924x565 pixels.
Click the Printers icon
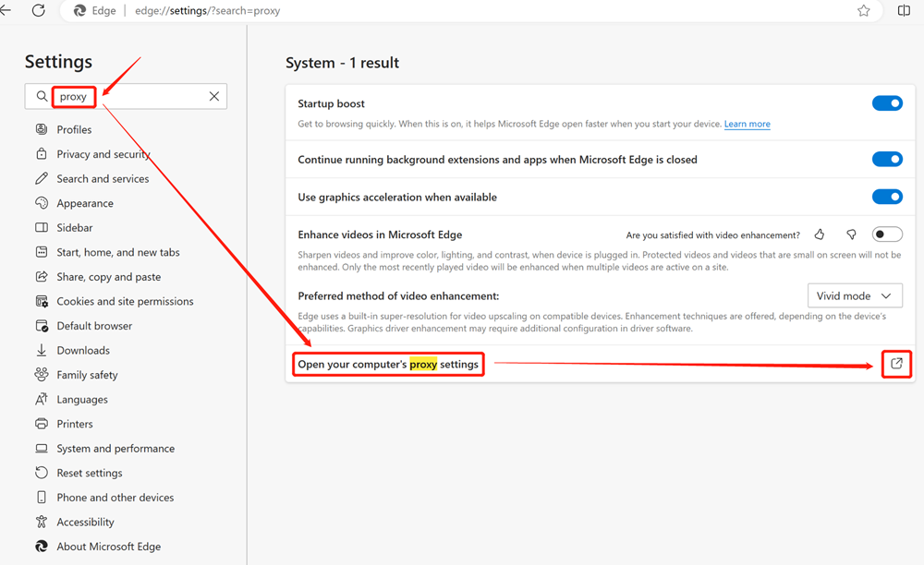click(x=42, y=424)
